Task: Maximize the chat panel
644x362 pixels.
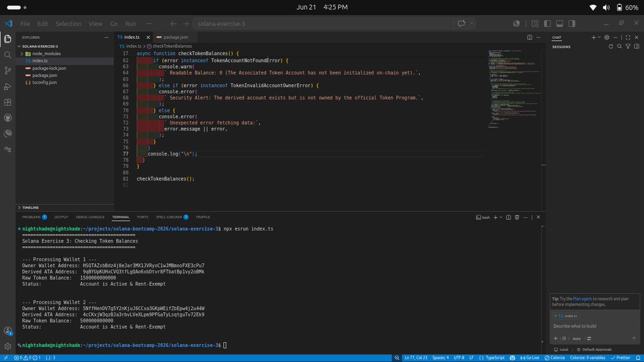Action: [627, 37]
